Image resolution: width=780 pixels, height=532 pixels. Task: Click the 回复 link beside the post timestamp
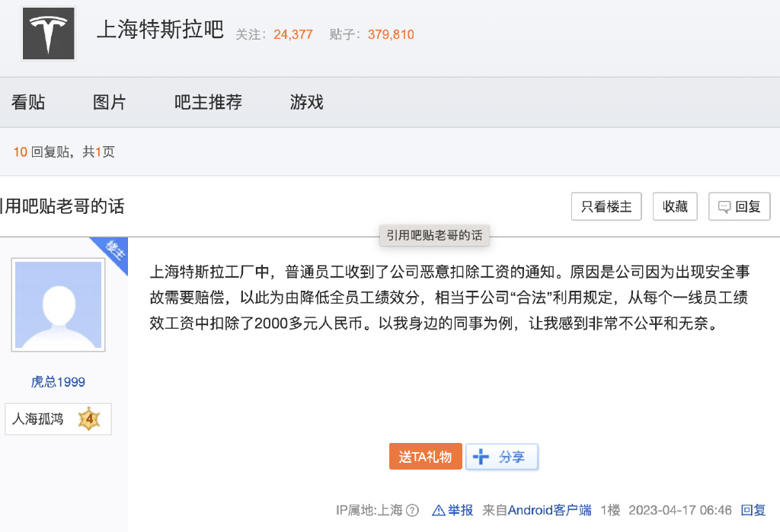(x=753, y=510)
